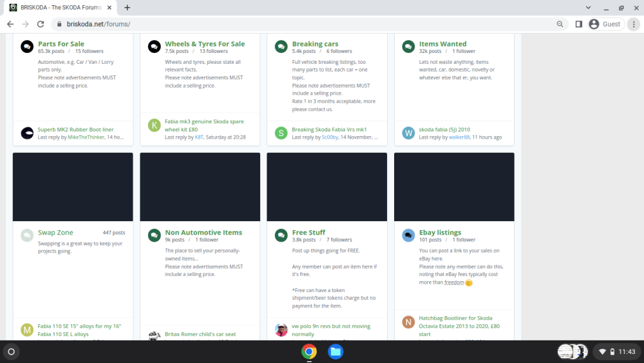Open user avatar beside vw polo 9n topic
The image size is (644, 363).
(281, 329)
